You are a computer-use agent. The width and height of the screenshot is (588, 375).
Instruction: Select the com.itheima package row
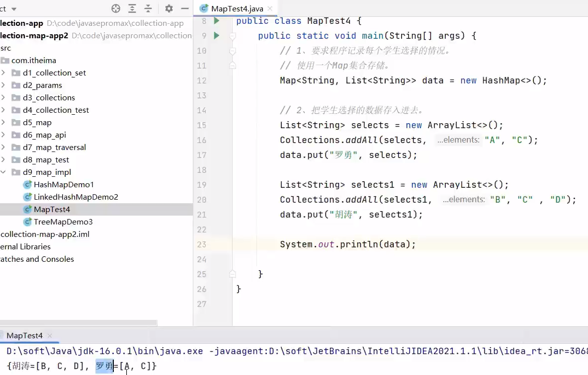pyautogui.click(x=96, y=60)
